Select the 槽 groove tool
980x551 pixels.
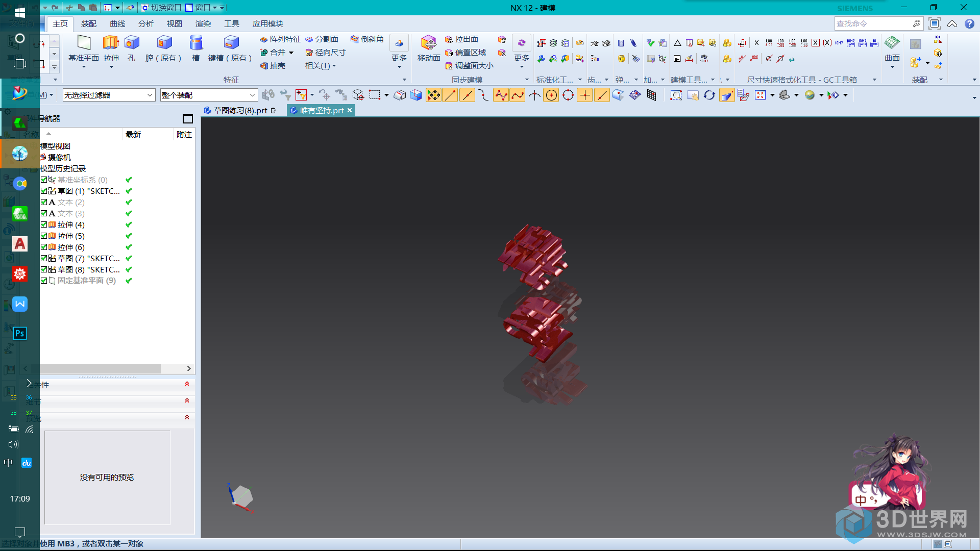(195, 48)
